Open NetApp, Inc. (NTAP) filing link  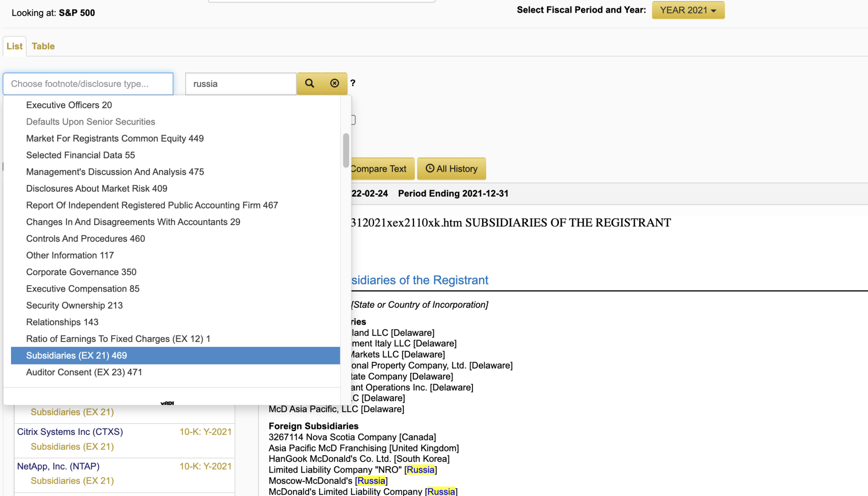click(x=58, y=466)
